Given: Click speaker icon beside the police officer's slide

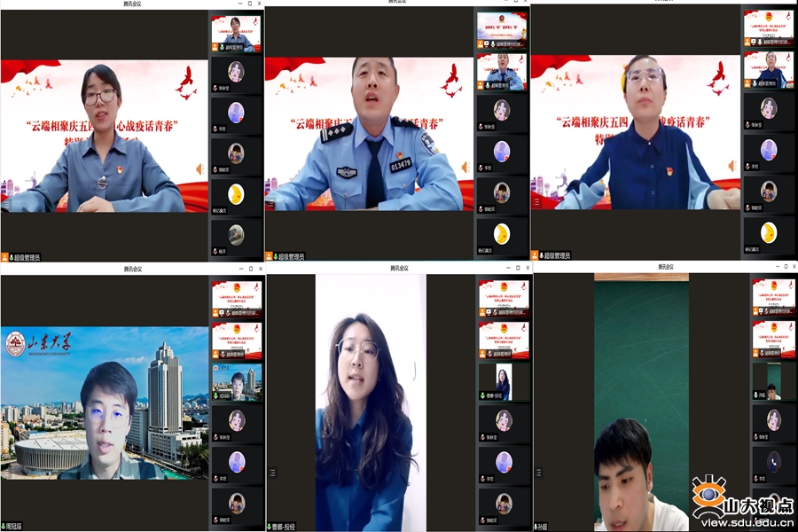Looking at the screenshot, I should (x=465, y=167).
